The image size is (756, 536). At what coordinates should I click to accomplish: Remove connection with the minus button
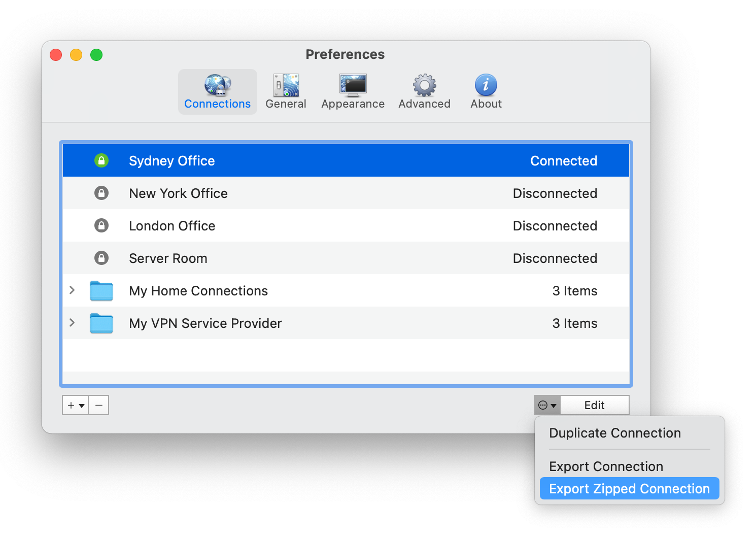click(x=99, y=406)
